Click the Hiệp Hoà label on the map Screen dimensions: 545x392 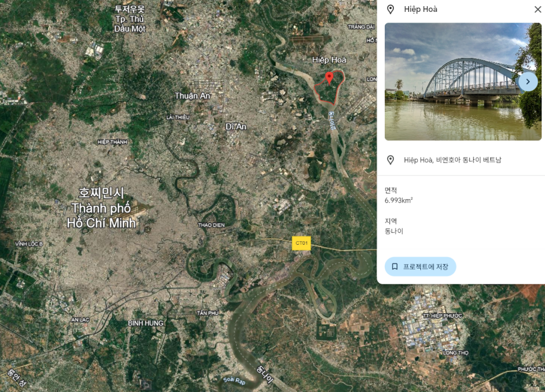point(329,60)
